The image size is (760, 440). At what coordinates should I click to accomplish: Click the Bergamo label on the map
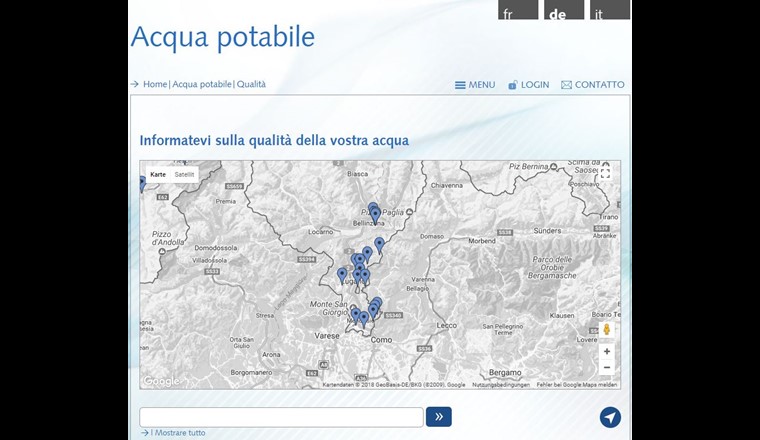coord(505,373)
